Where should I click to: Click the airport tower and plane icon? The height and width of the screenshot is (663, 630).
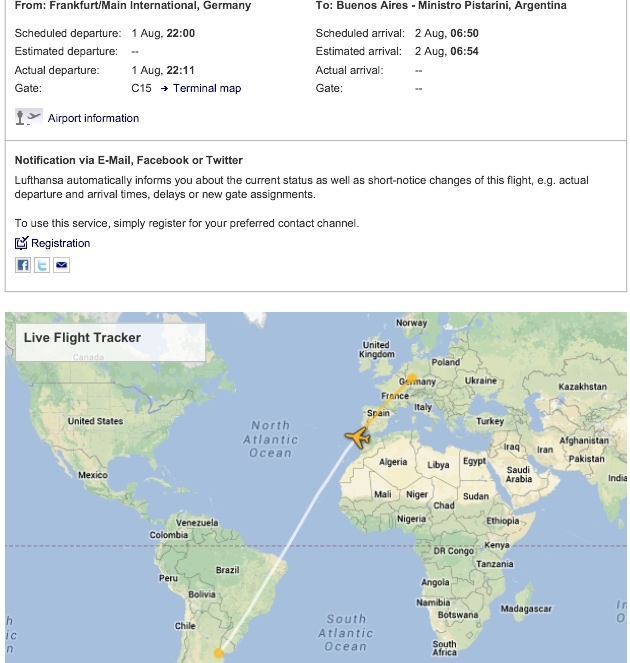coord(29,118)
